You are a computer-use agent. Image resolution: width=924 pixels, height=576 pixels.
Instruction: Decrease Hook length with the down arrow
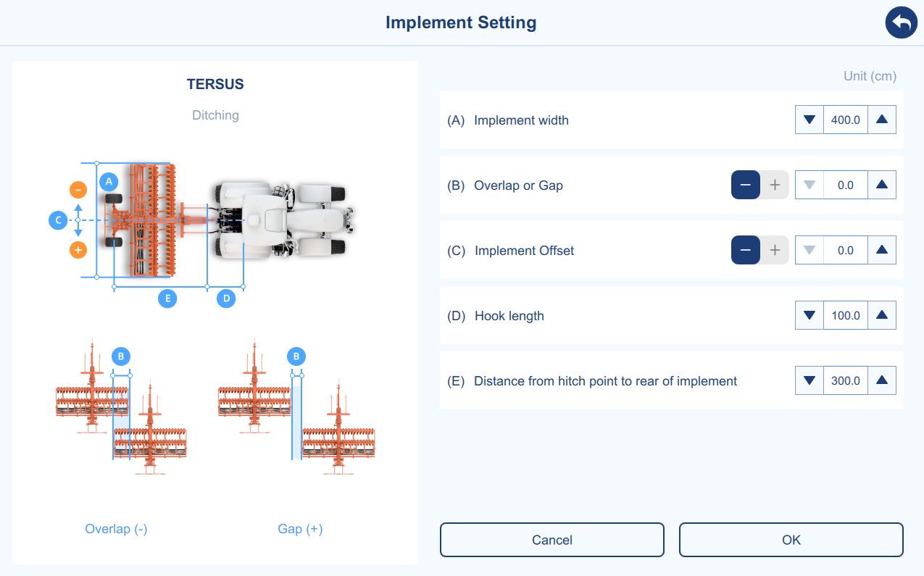tap(809, 315)
